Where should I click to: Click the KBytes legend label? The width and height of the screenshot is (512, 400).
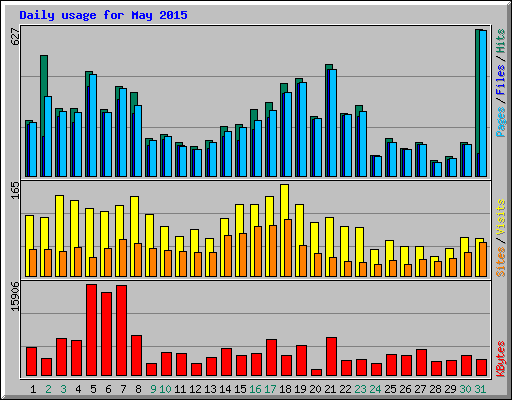tap(501, 359)
